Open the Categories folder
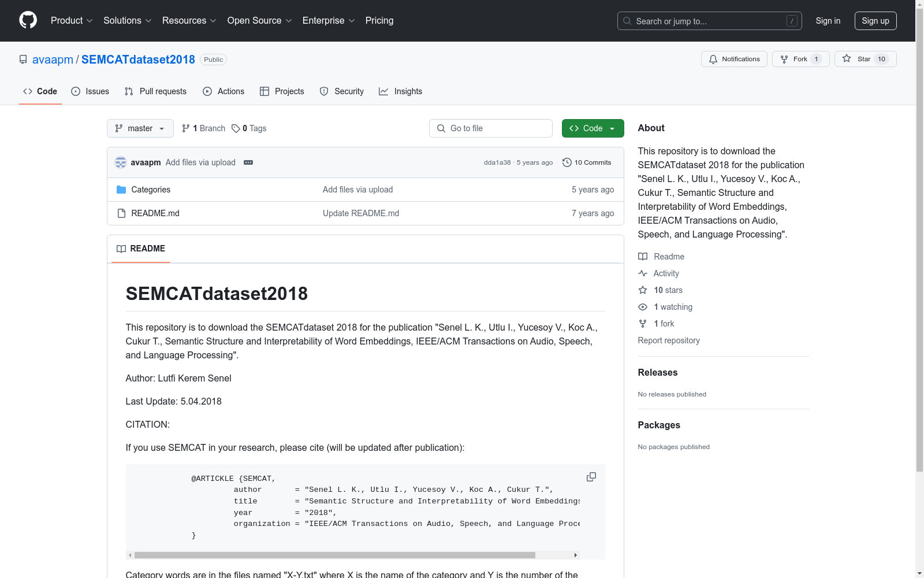The height and width of the screenshot is (578, 924). 151,190
